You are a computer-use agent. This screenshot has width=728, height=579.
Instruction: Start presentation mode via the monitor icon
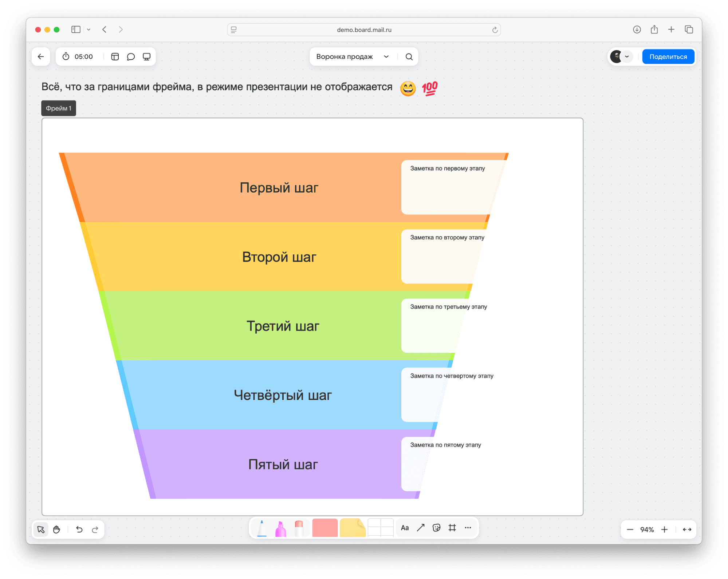click(146, 57)
